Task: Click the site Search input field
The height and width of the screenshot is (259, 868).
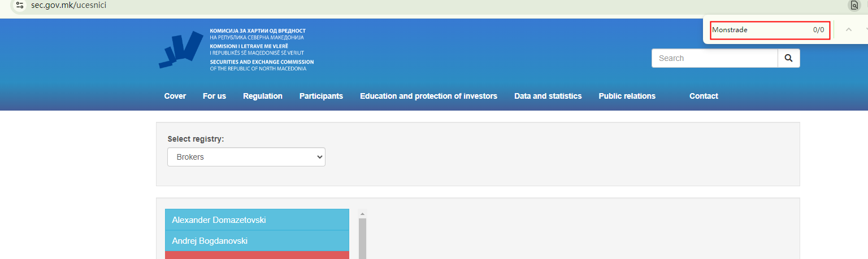Action: tap(715, 58)
